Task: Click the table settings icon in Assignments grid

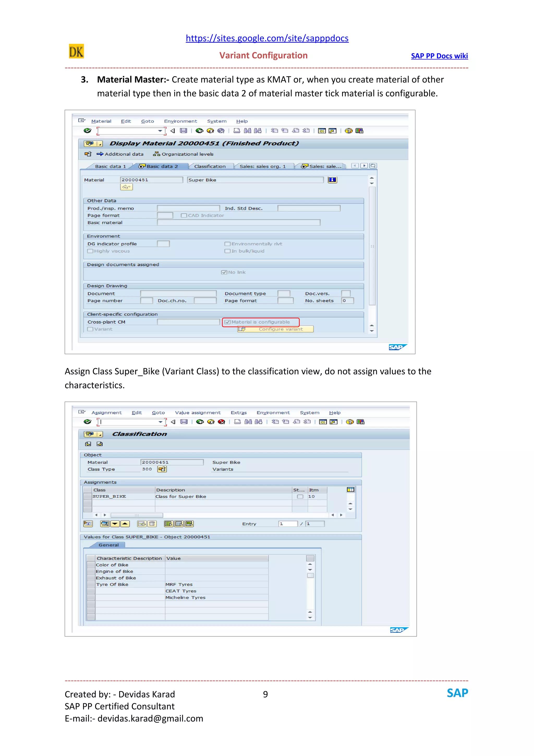Action: 350,490
